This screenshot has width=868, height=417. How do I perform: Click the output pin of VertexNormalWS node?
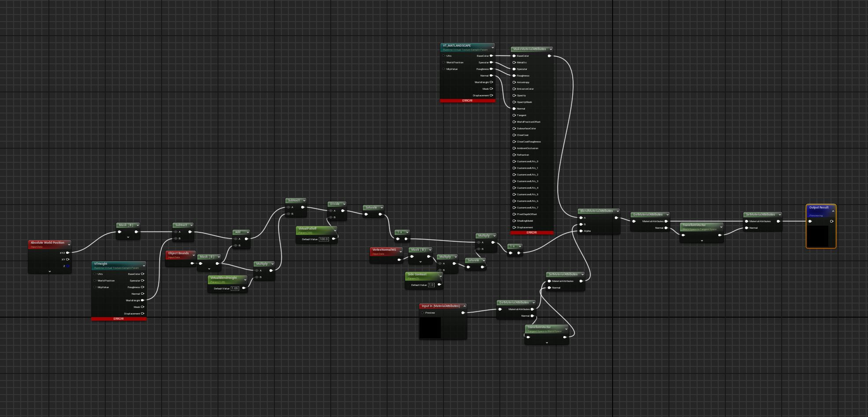click(399, 260)
